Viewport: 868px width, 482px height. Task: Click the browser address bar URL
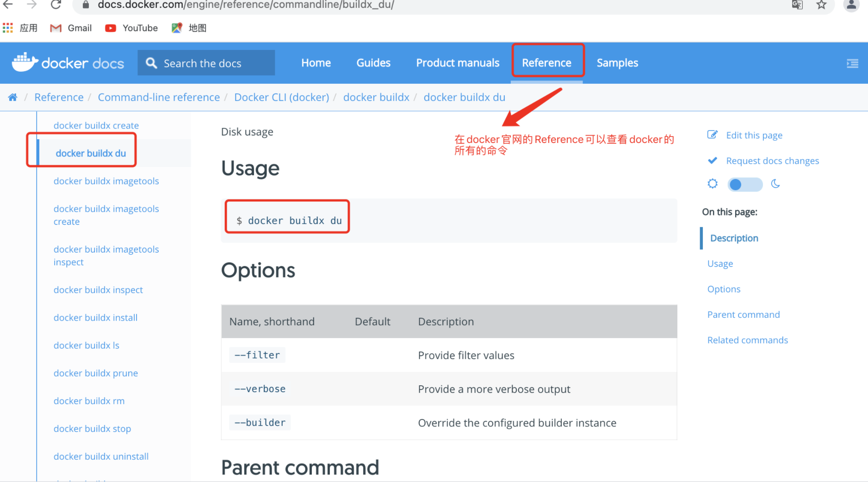(x=246, y=5)
